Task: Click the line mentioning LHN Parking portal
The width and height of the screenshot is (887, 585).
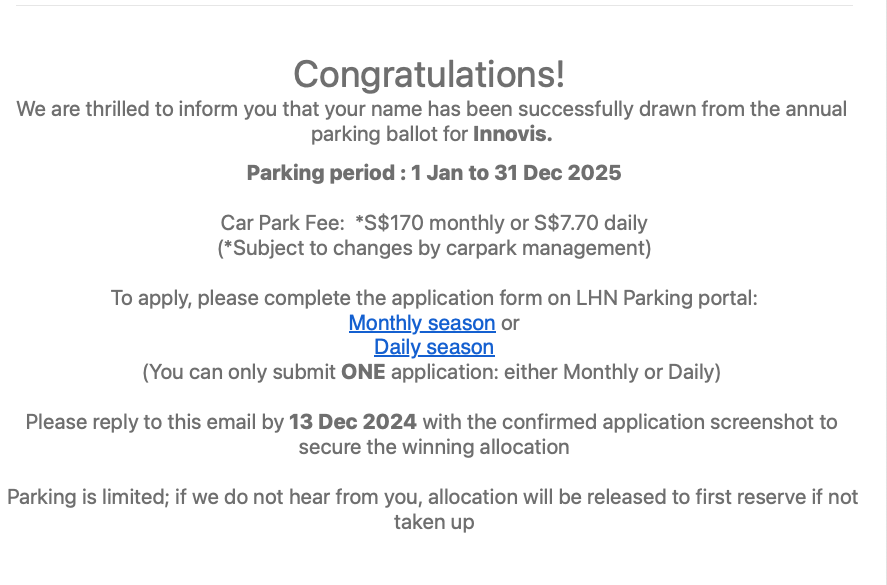Action: click(434, 298)
